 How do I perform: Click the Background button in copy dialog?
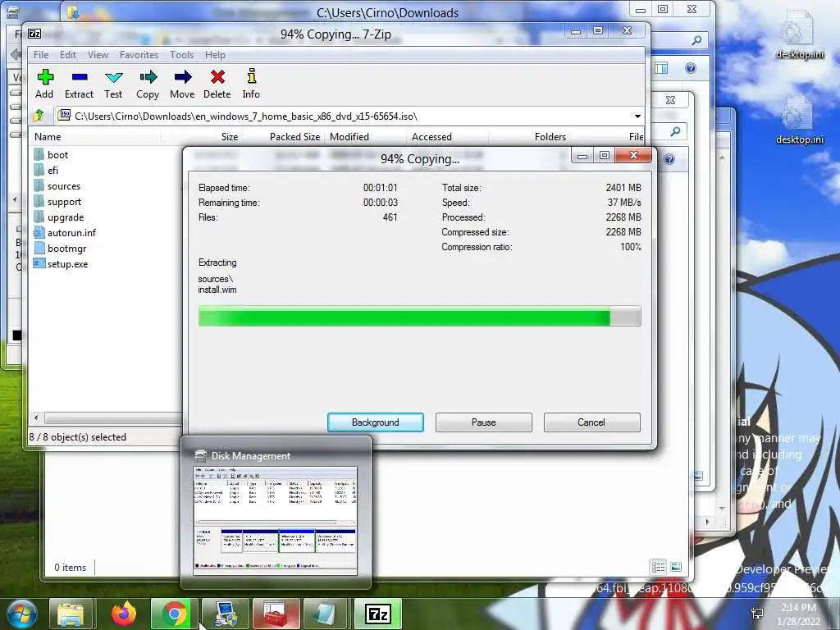pyautogui.click(x=376, y=422)
